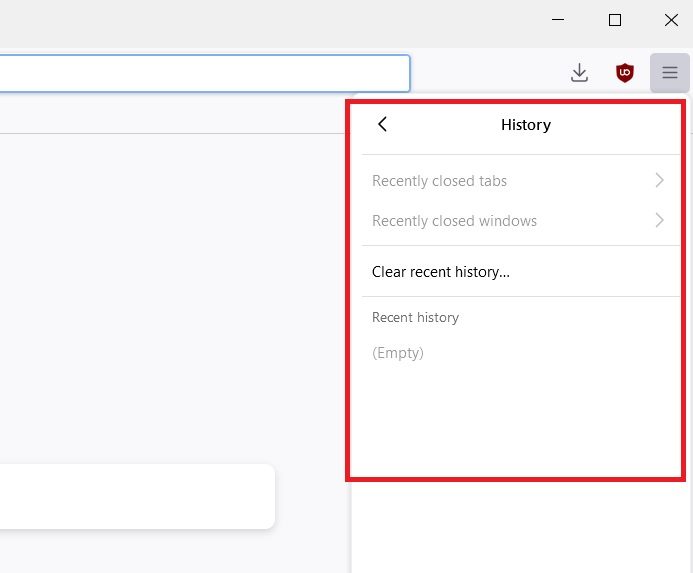The image size is (693, 573).
Task: Expand chevron beside Recently closed tabs
Action: (659, 181)
